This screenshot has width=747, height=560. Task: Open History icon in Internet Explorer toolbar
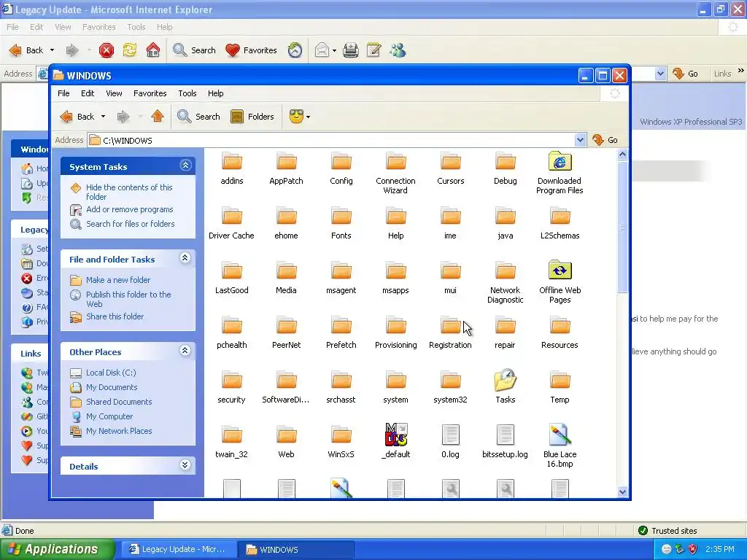point(295,50)
